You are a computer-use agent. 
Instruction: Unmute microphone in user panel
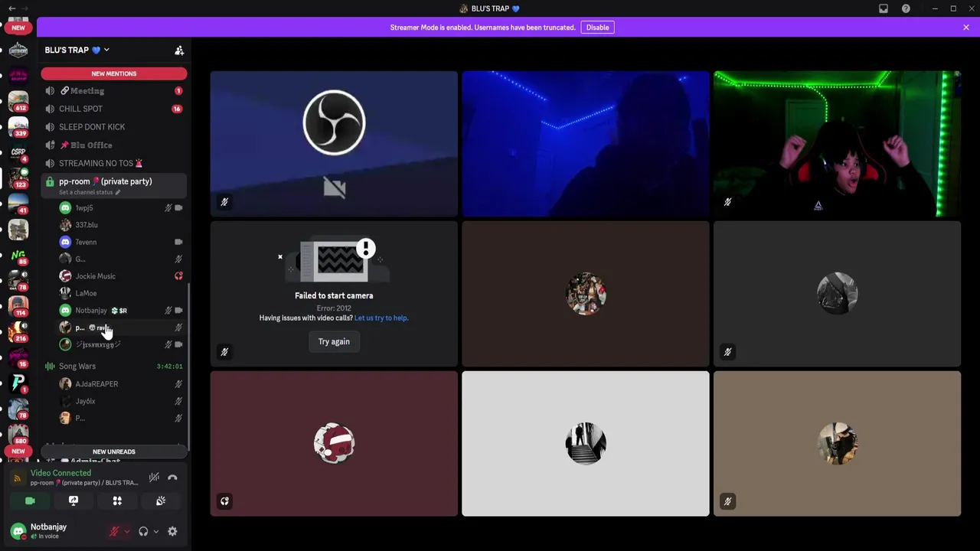[114, 531]
